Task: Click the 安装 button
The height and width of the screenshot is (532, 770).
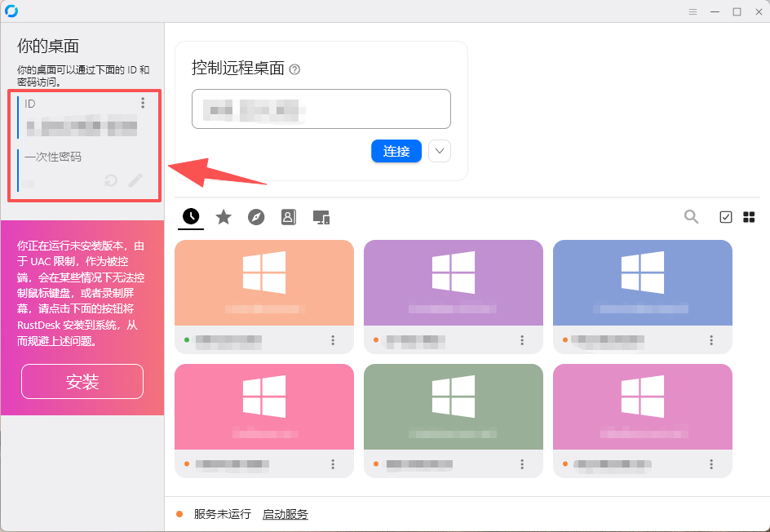Action: point(82,382)
